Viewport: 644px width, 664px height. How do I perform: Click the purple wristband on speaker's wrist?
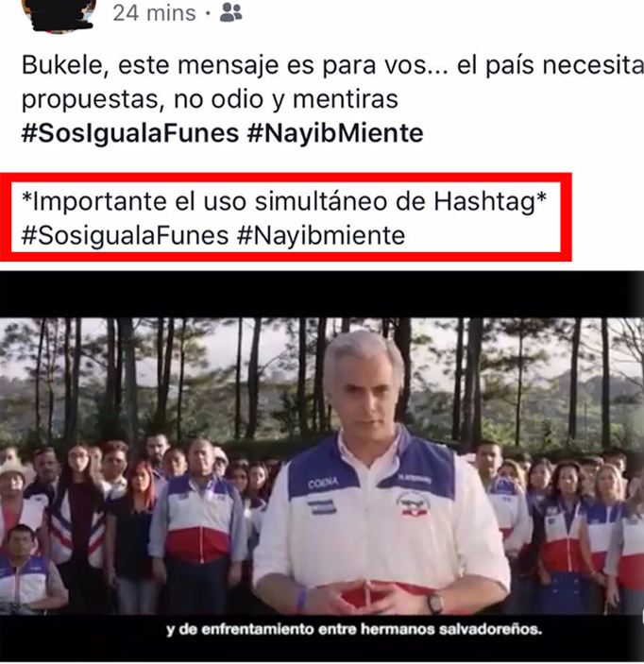[x=302, y=599]
